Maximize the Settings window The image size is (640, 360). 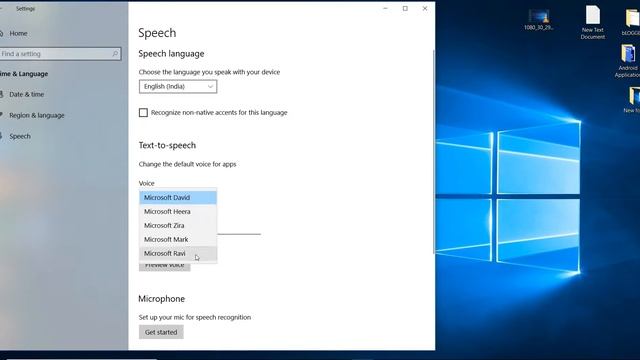point(405,8)
